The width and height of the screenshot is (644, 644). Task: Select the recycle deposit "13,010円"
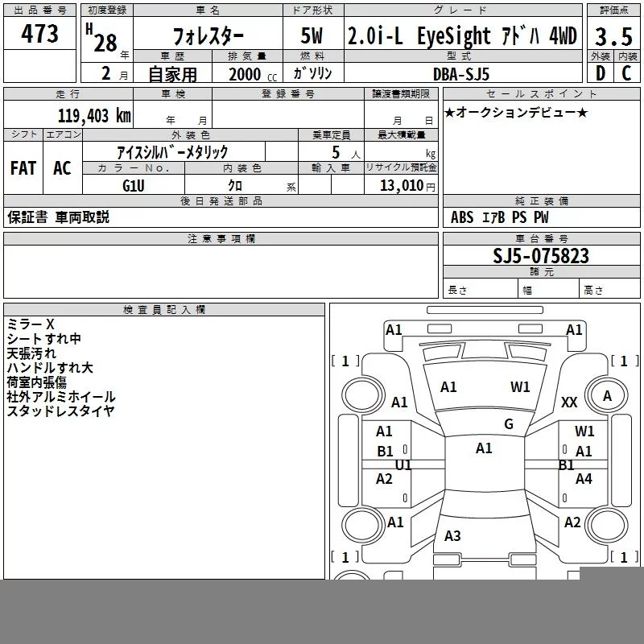pos(407,186)
